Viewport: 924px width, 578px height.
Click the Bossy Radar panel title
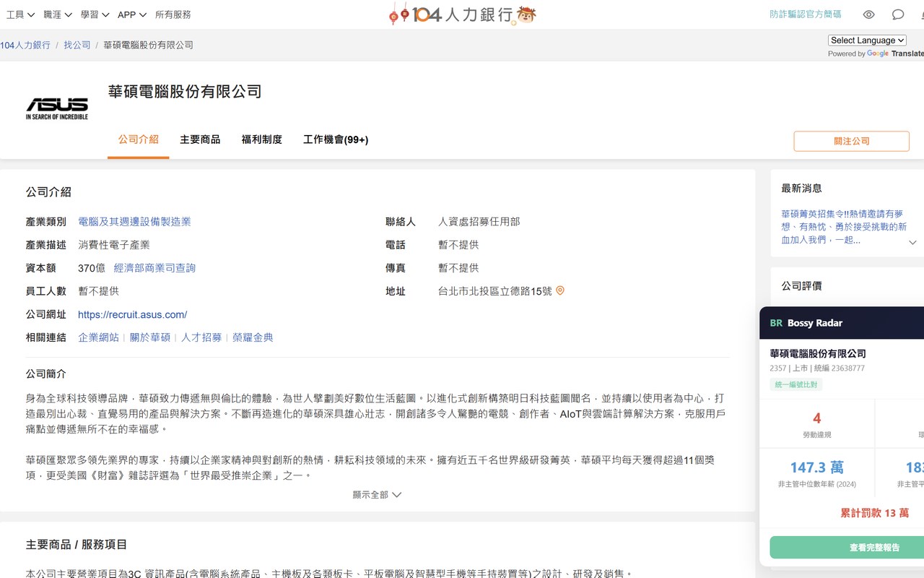pyautogui.click(x=815, y=323)
